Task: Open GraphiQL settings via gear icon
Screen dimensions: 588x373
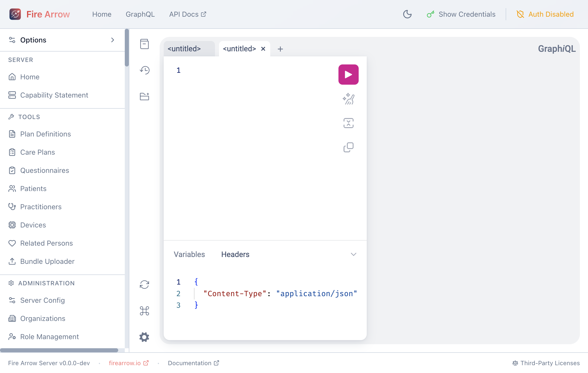Action: click(144, 337)
